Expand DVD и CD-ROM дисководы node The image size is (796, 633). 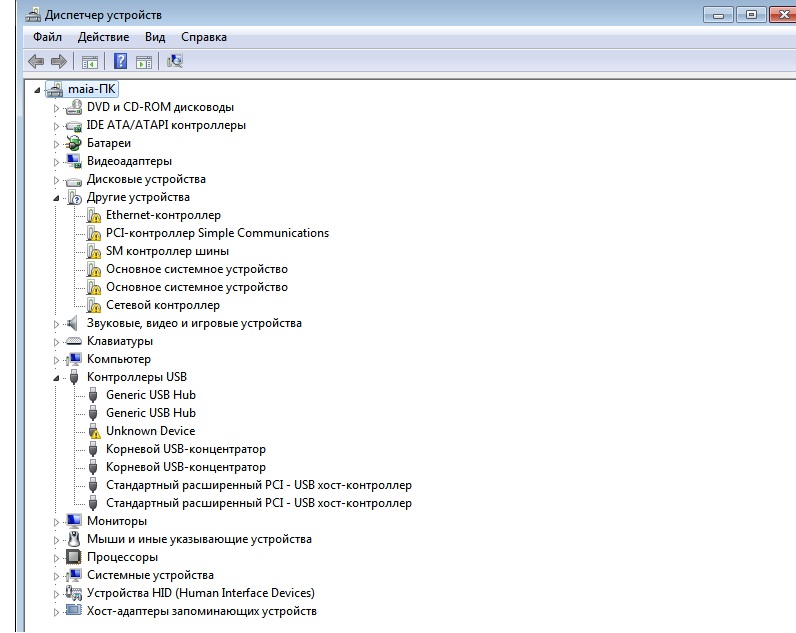click(56, 108)
